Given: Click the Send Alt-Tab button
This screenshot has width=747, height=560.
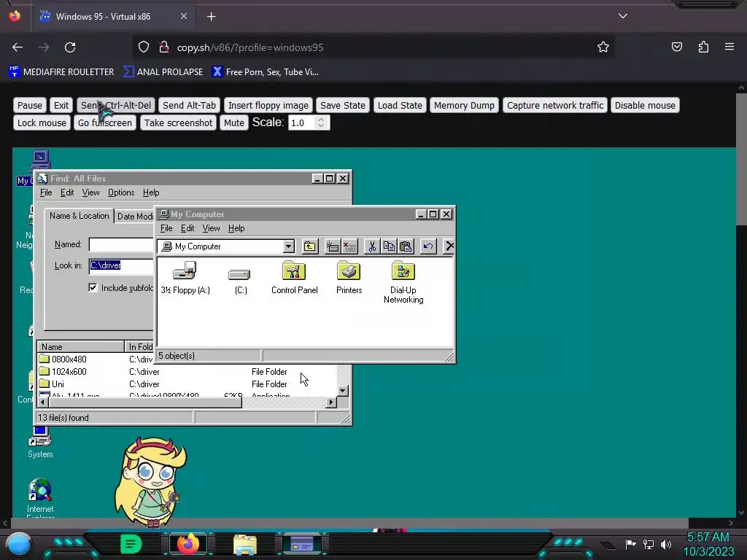Looking at the screenshot, I should pyautogui.click(x=189, y=105).
